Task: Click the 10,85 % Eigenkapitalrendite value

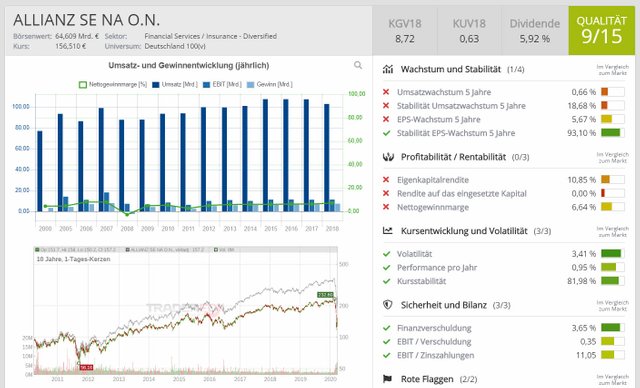Action: pyautogui.click(x=582, y=180)
